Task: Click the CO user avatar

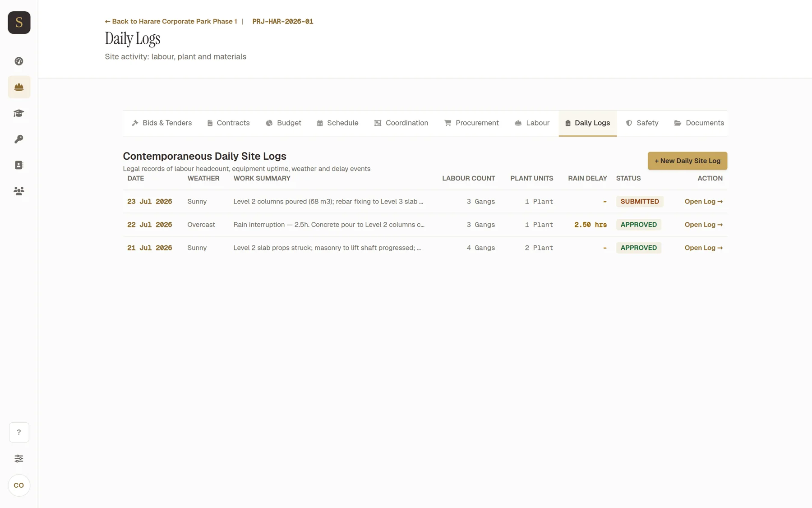Action: click(x=19, y=485)
